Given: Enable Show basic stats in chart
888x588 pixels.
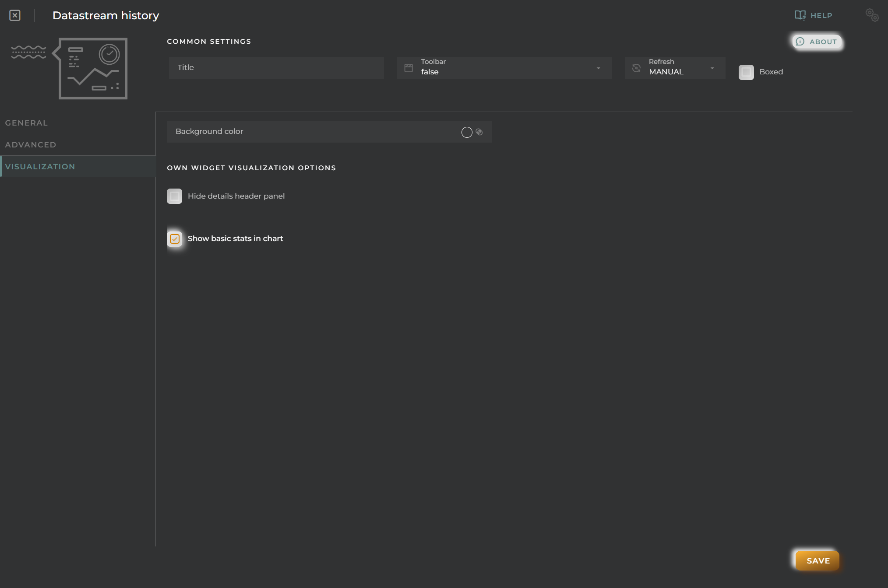Looking at the screenshot, I should [174, 238].
